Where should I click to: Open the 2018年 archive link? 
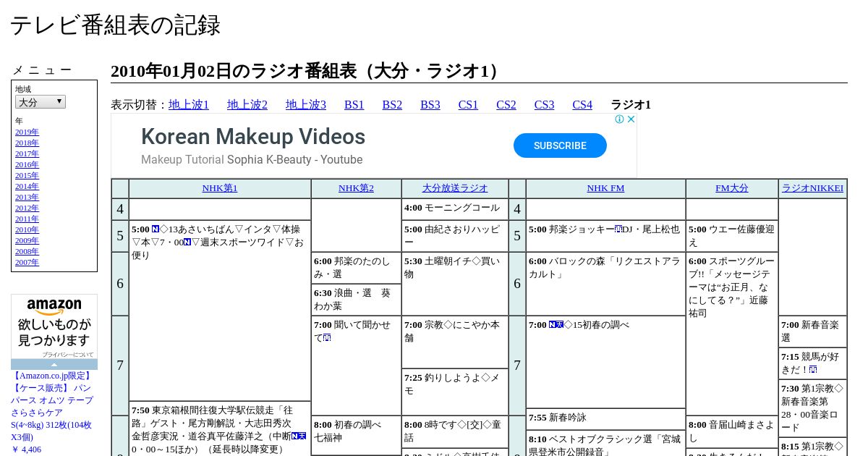(27, 143)
